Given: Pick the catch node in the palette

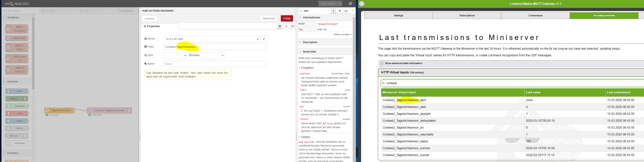Looking at the screenshot, I should pos(17,114).
